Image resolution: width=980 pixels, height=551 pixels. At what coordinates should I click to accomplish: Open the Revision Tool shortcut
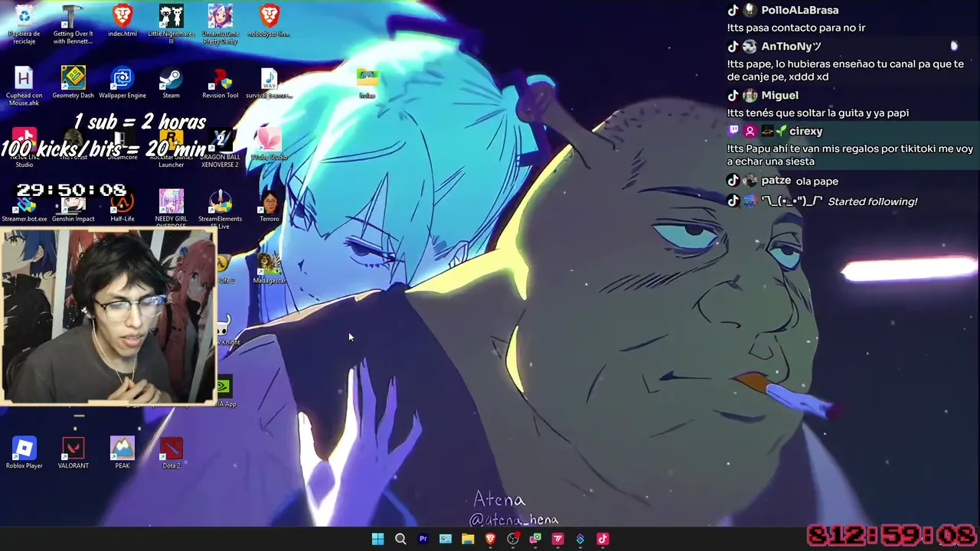click(x=220, y=83)
